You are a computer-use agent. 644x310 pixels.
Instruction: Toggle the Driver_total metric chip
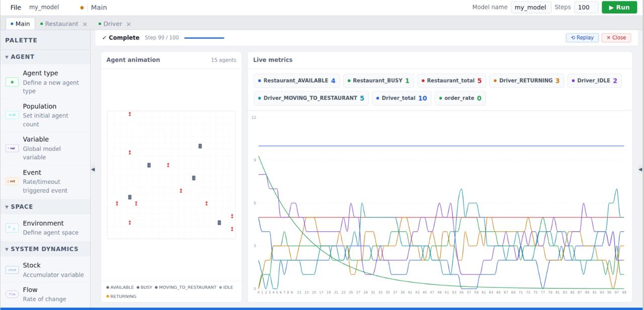(401, 98)
